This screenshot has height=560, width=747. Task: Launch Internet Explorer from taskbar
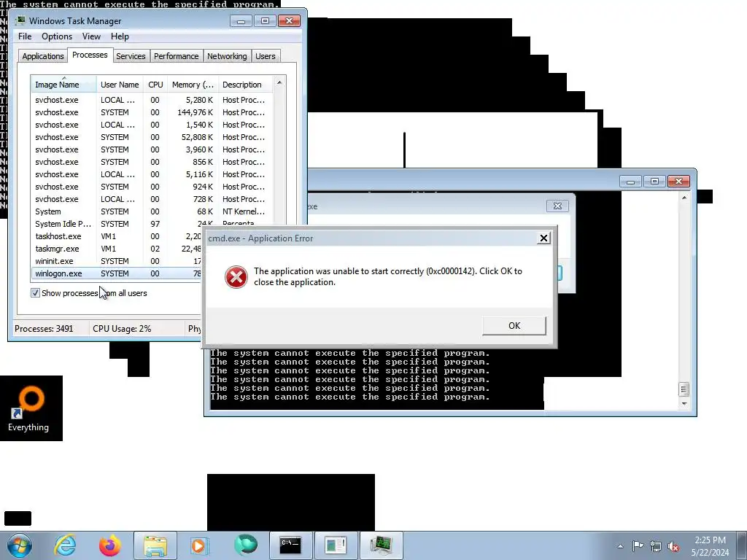tap(65, 545)
